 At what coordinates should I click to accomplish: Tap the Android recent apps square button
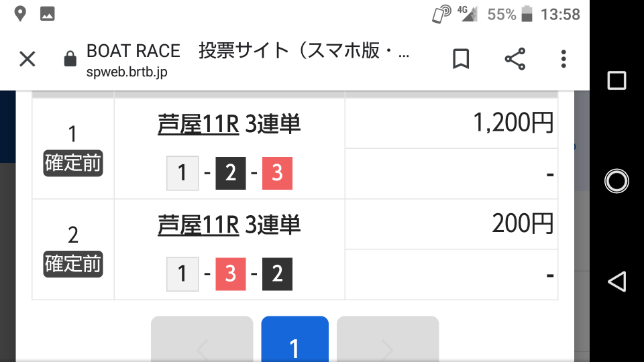point(616,80)
